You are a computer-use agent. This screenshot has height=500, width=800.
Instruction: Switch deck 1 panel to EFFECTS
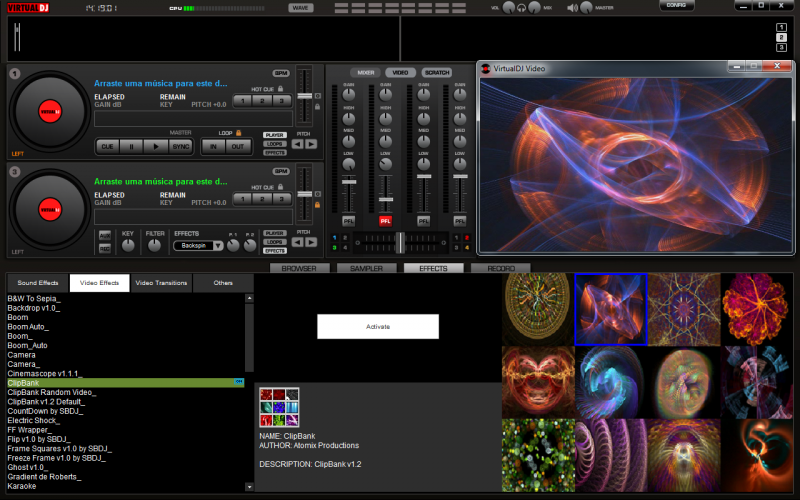click(274, 153)
